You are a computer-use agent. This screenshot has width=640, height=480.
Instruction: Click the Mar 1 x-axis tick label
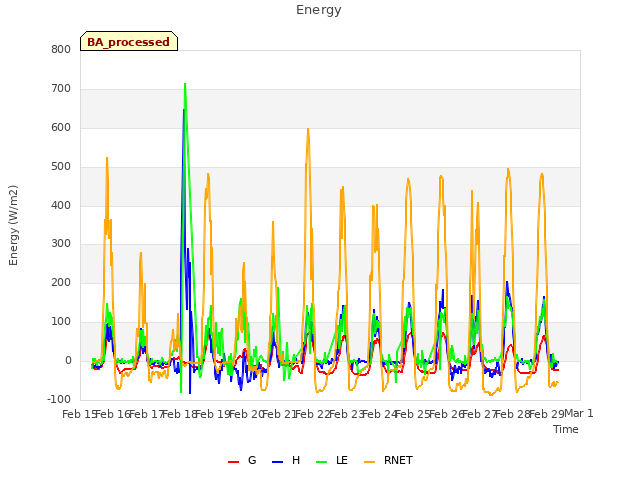point(579,413)
